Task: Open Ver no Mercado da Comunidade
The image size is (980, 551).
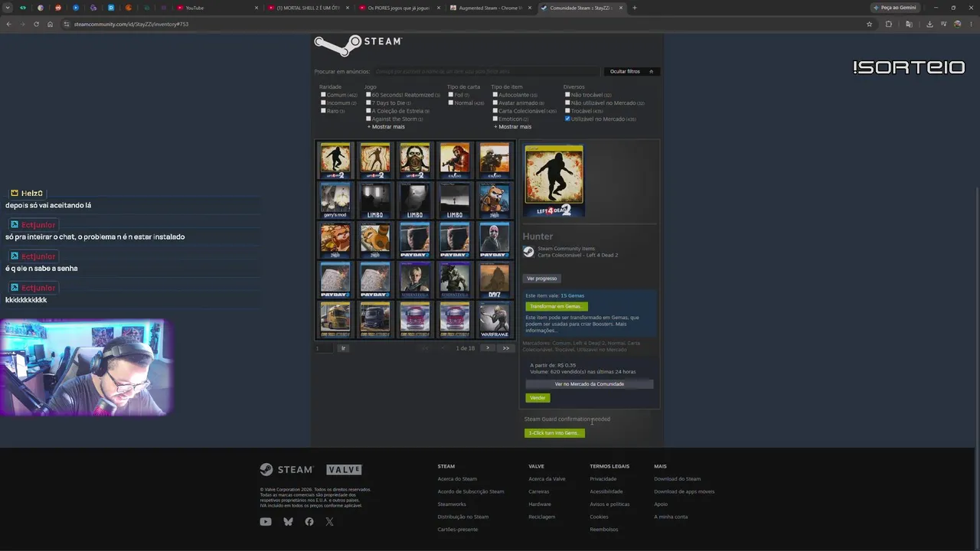Action: (x=590, y=384)
